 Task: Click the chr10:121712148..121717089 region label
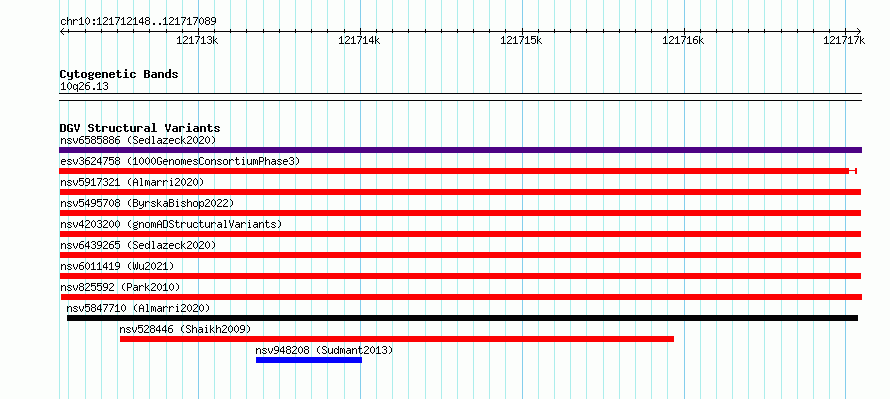pyautogui.click(x=138, y=22)
